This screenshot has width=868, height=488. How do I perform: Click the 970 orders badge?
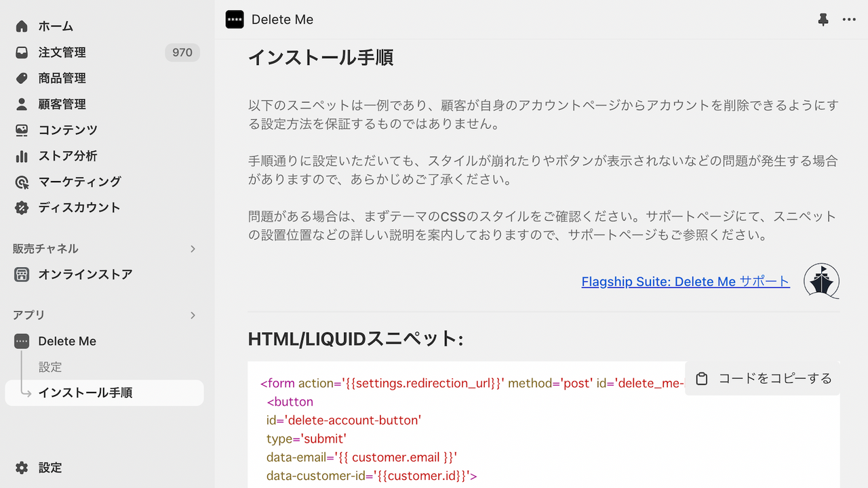tap(182, 52)
